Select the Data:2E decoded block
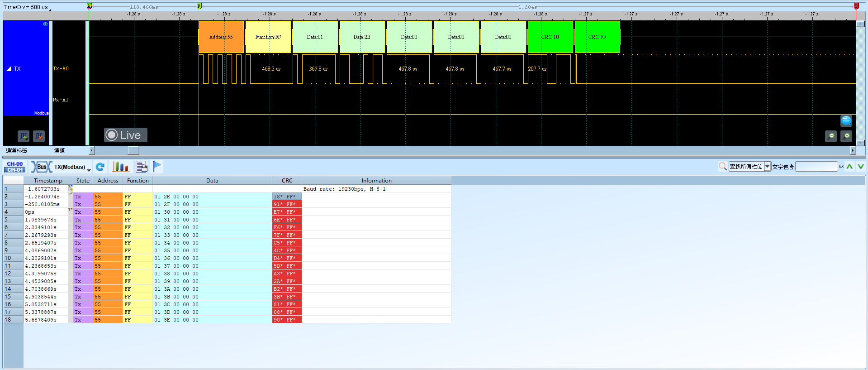Screen dimensions: 868x370 tap(362, 37)
